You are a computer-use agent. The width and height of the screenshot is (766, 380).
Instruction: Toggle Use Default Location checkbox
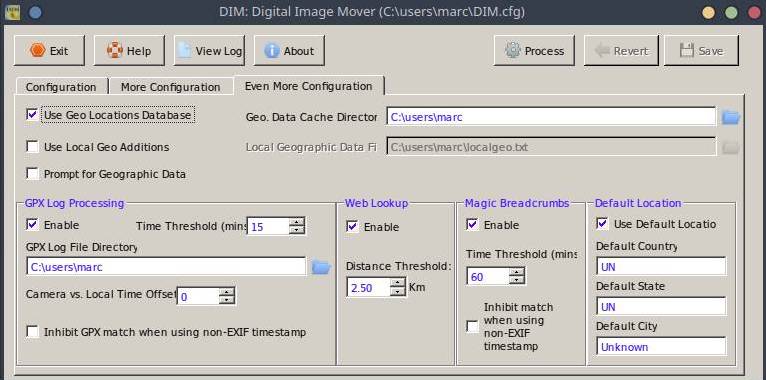[x=602, y=224]
